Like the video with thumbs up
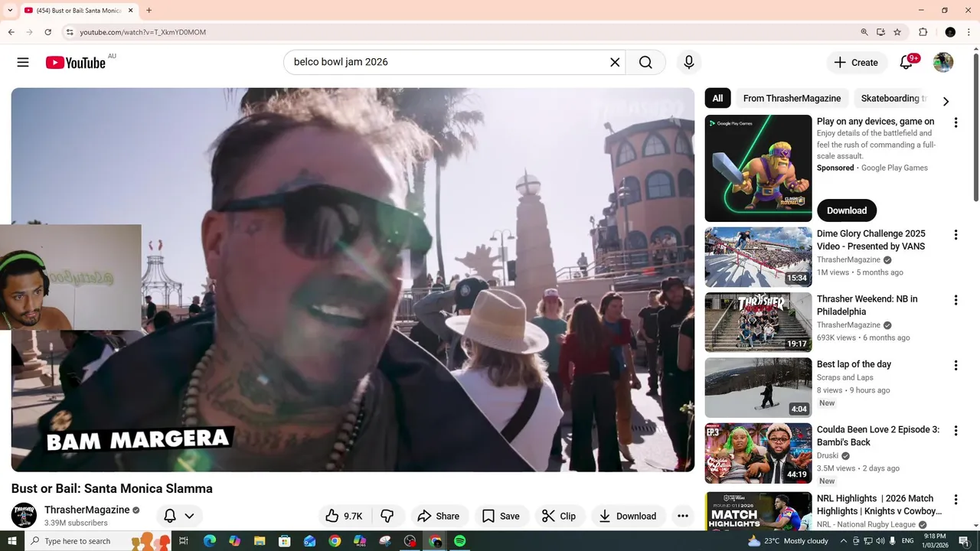Viewport: 980px width, 551px height. pyautogui.click(x=345, y=516)
